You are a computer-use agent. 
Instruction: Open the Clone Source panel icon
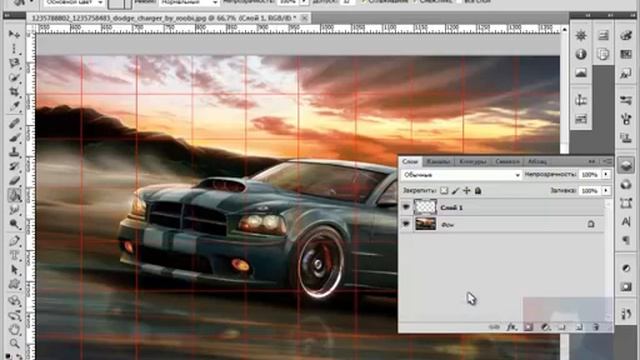pyautogui.click(x=626, y=137)
